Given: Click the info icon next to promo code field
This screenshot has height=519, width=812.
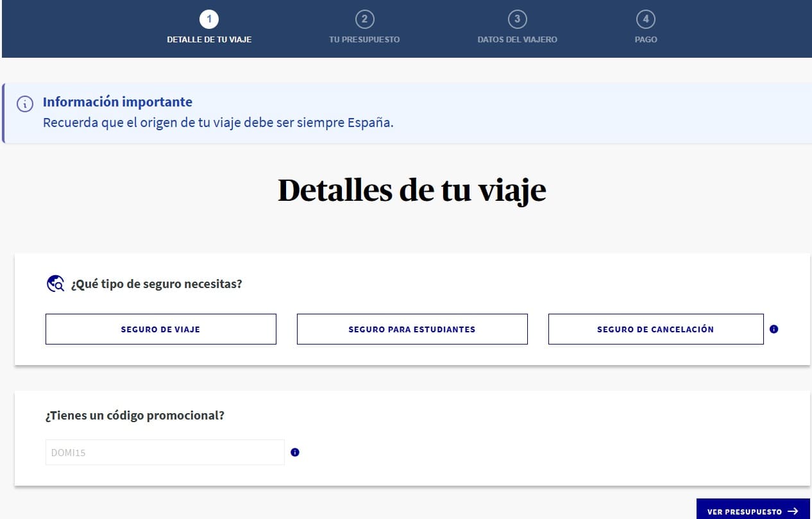Looking at the screenshot, I should coord(295,452).
